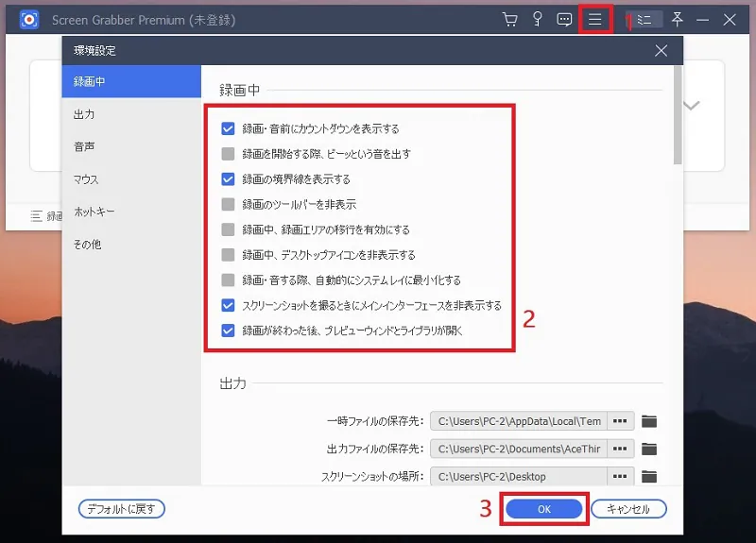The height and width of the screenshot is (543, 756).
Task: Open the ホットキー settings section
Action: pyautogui.click(x=94, y=212)
